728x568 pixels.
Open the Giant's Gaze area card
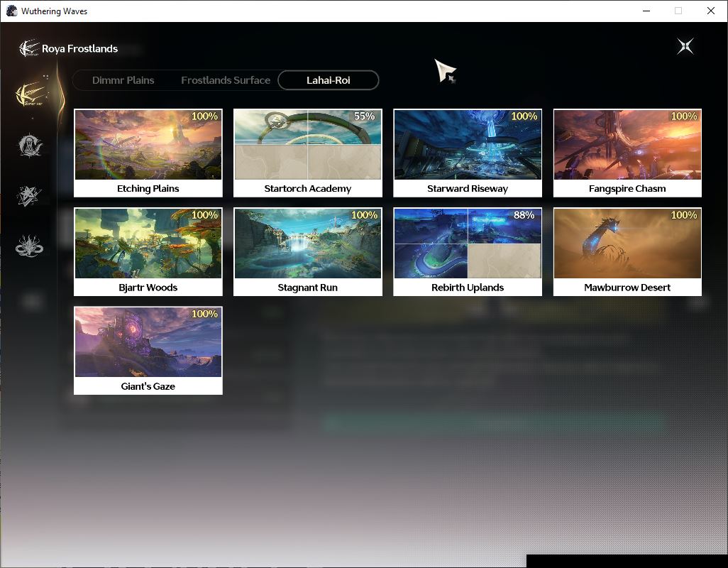coord(148,351)
